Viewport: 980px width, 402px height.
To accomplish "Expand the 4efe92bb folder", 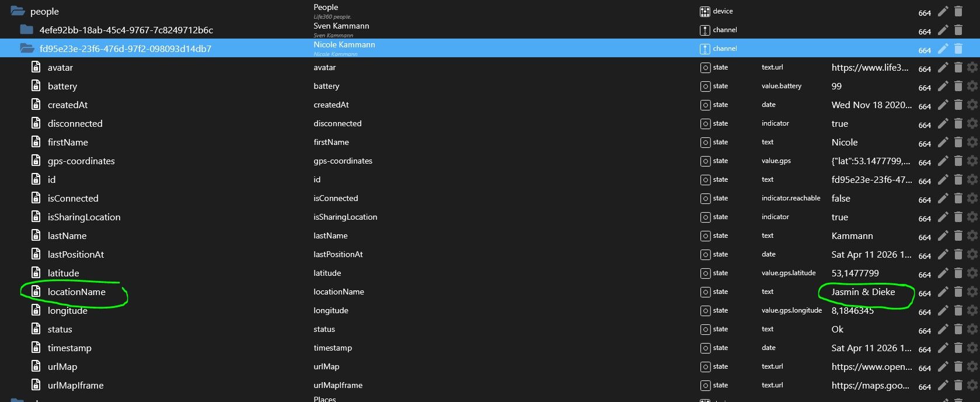I will point(27,30).
